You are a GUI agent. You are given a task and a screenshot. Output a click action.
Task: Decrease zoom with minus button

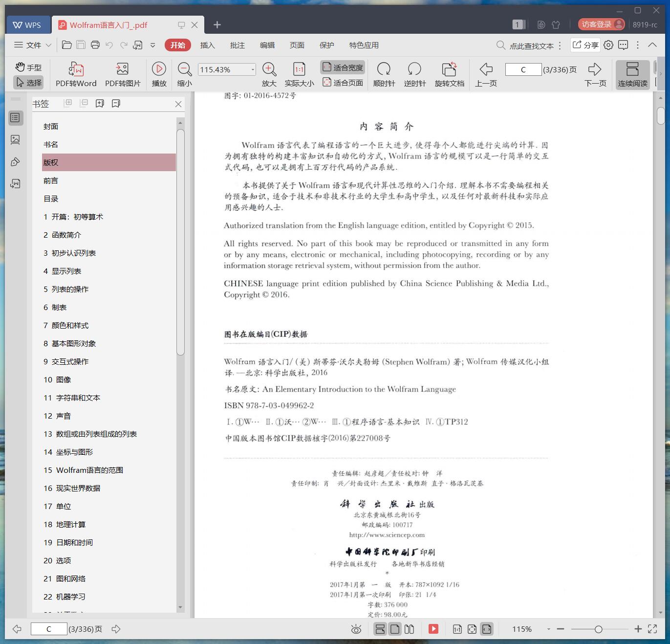[561, 629]
